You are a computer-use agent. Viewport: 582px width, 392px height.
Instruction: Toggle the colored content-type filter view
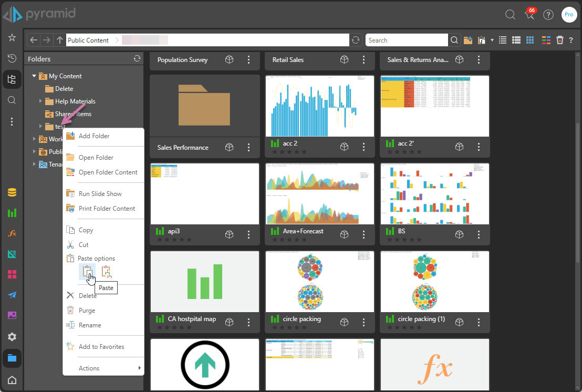coord(546,40)
